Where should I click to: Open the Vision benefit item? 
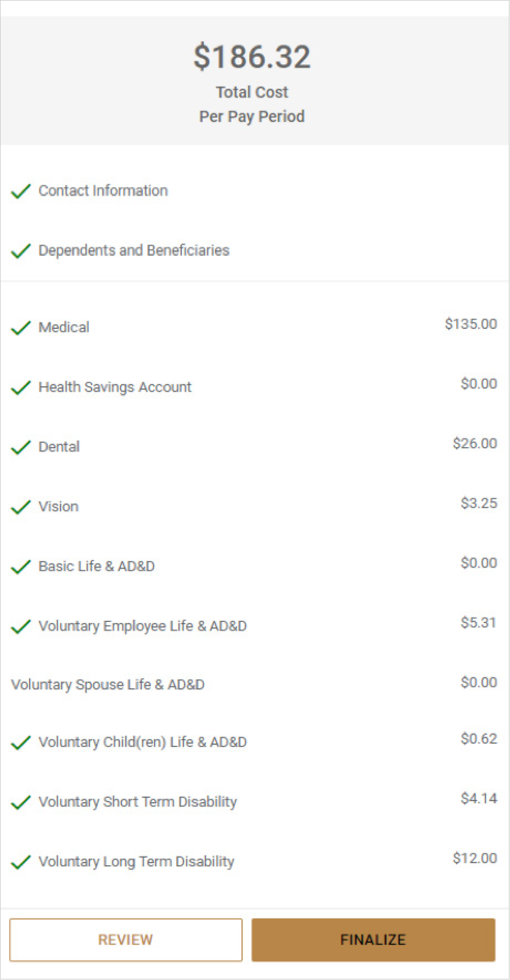[58, 507]
